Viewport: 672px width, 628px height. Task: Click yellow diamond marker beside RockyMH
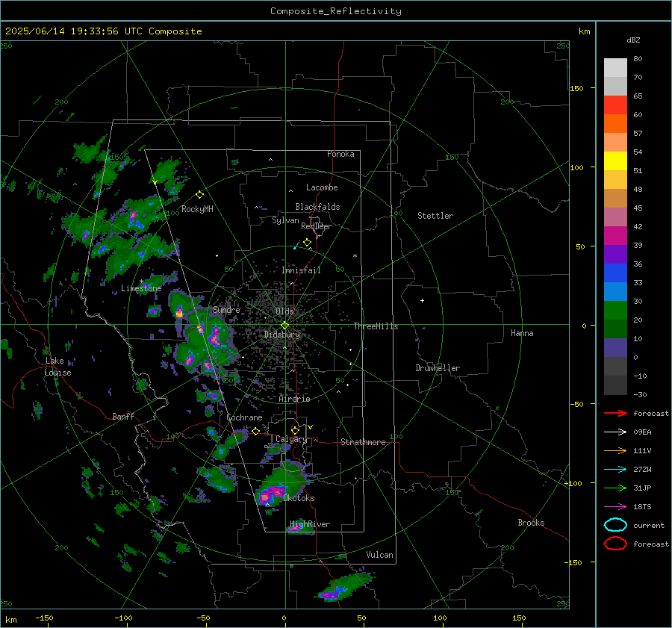[199, 195]
